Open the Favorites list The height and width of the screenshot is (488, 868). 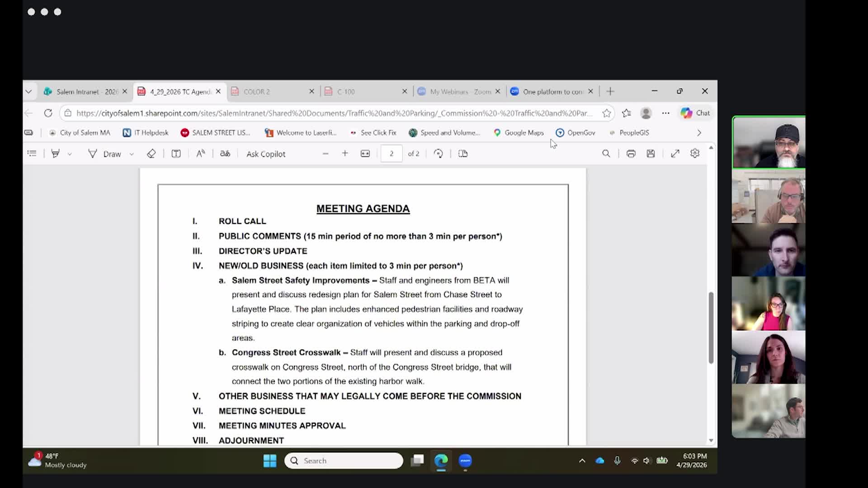627,113
